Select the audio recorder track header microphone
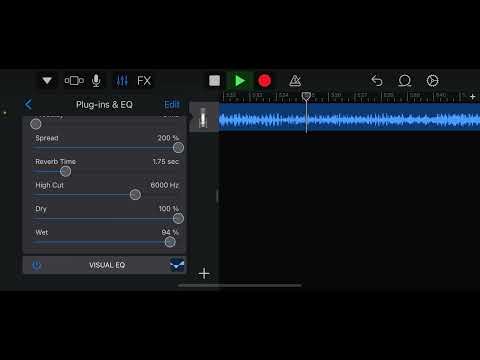This screenshot has width=480, height=360. tap(203, 118)
